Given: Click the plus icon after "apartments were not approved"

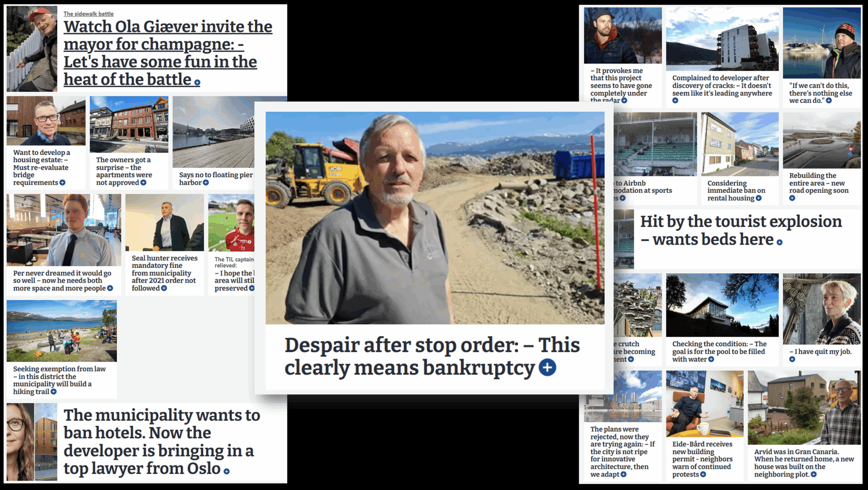Looking at the screenshot, I should pyautogui.click(x=143, y=182).
